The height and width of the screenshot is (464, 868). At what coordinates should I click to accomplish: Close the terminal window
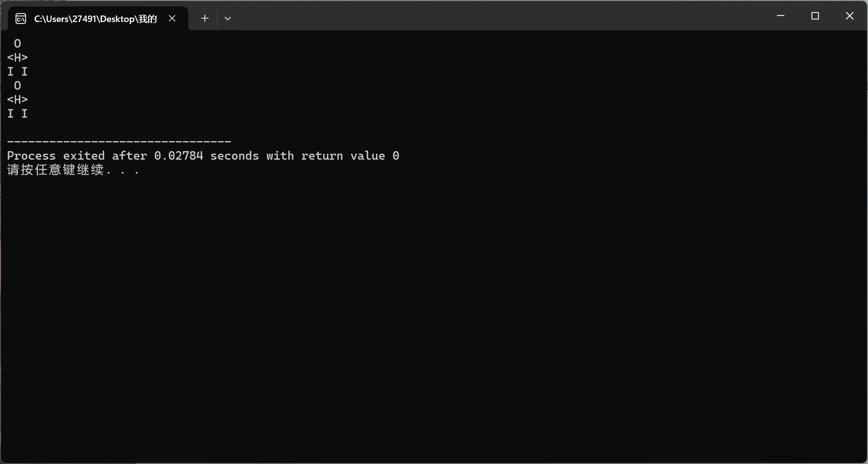pyautogui.click(x=849, y=16)
